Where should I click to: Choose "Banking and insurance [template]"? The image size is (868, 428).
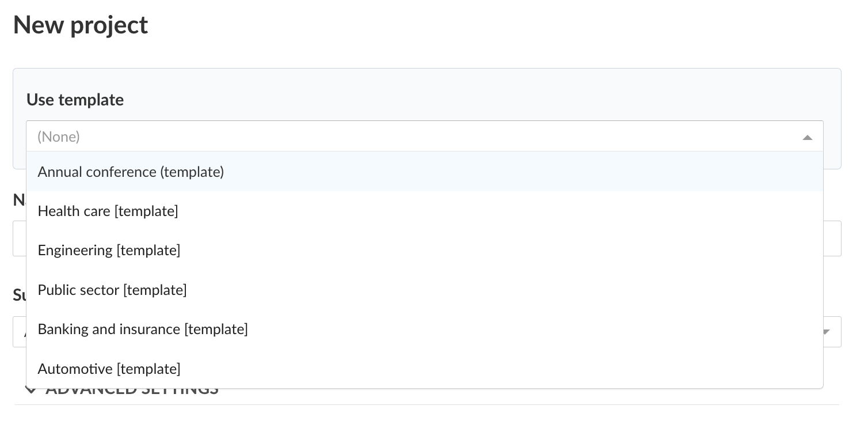coord(143,329)
